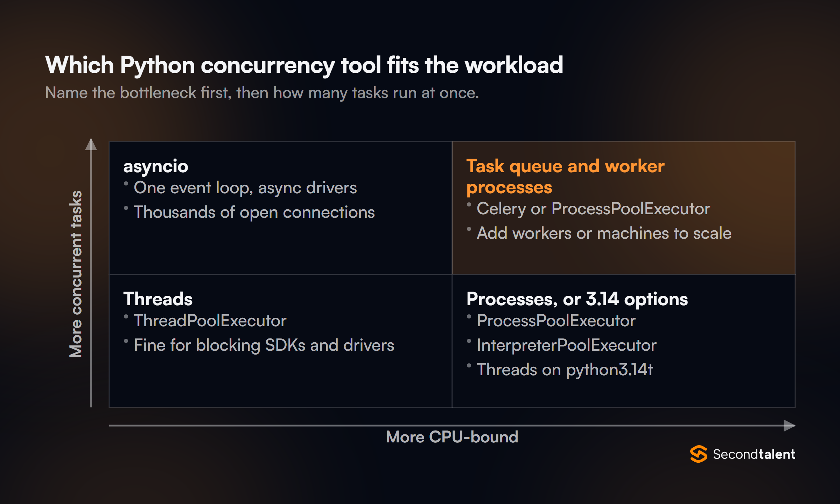
Task: Click the Secondtalent brand name text
Action: [x=754, y=454]
